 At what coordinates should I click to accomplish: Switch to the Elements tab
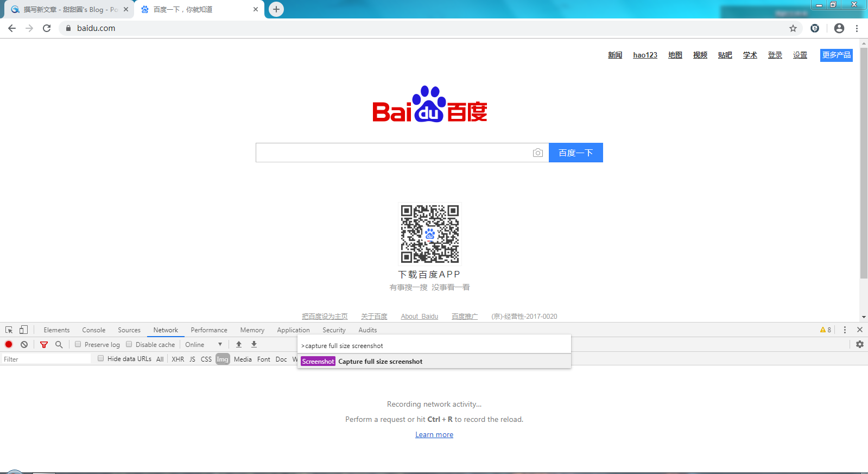[56, 330]
